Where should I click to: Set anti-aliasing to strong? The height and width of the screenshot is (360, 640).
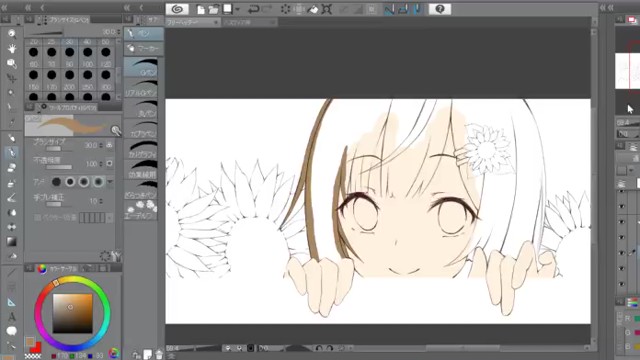(x=98, y=182)
